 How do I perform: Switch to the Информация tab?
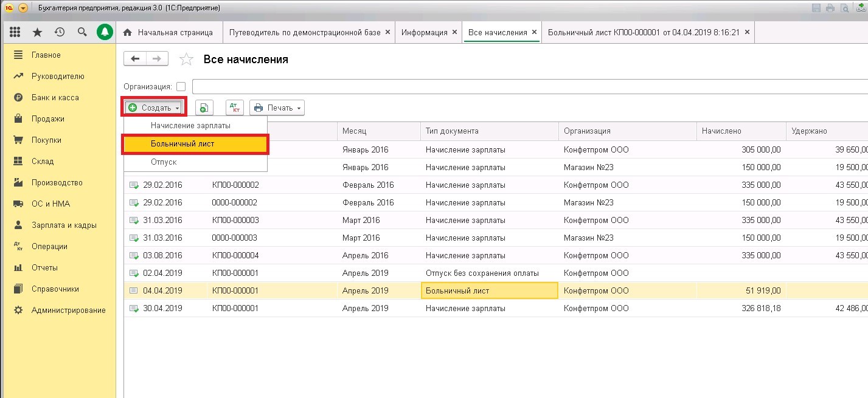[424, 32]
